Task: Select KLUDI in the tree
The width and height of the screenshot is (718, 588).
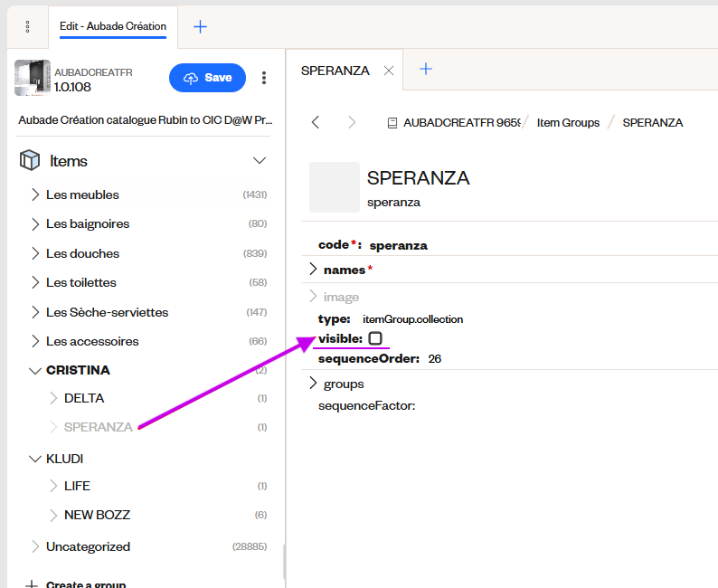Action: pyautogui.click(x=64, y=459)
